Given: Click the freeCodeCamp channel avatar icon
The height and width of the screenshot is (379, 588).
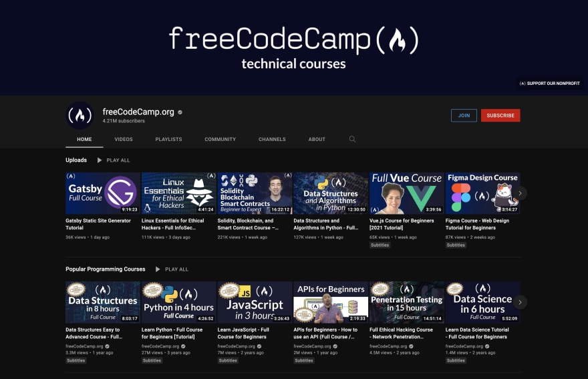Looking at the screenshot, I should [x=80, y=115].
